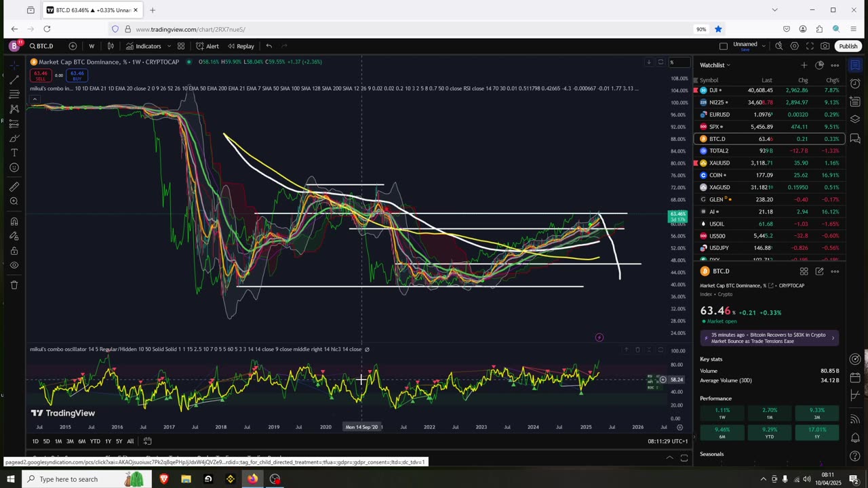Add a symbol to the watchlist
868x488 pixels.
[x=804, y=65]
